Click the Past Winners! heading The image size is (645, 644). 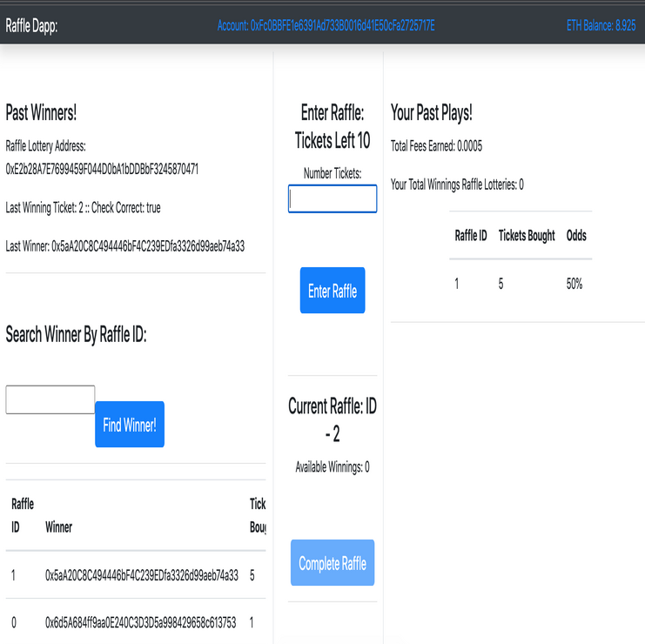(x=41, y=112)
